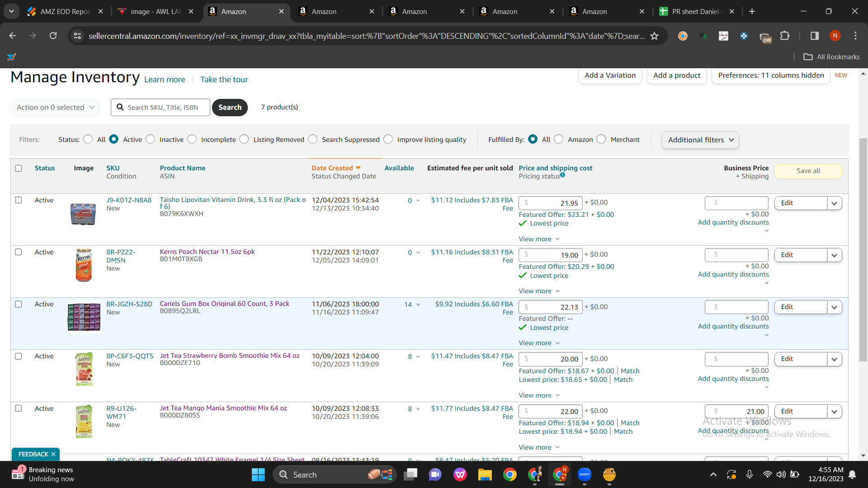
Task: Click Save all button
Action: click(x=808, y=171)
